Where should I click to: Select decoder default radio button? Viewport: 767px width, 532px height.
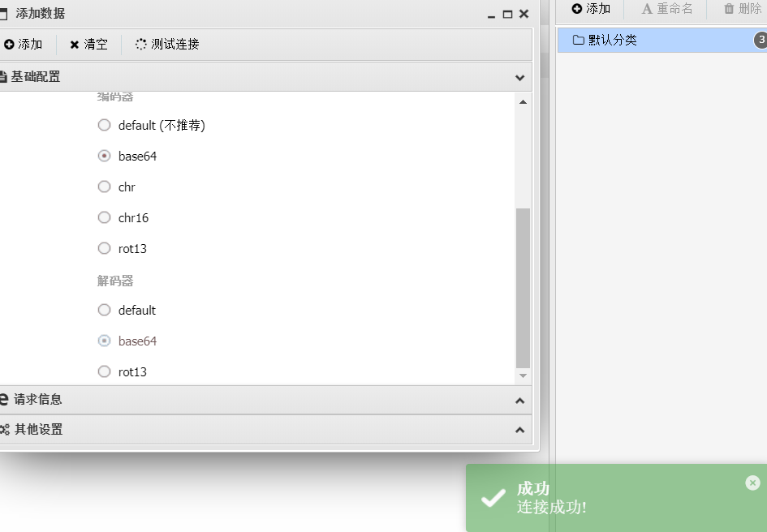tap(104, 310)
